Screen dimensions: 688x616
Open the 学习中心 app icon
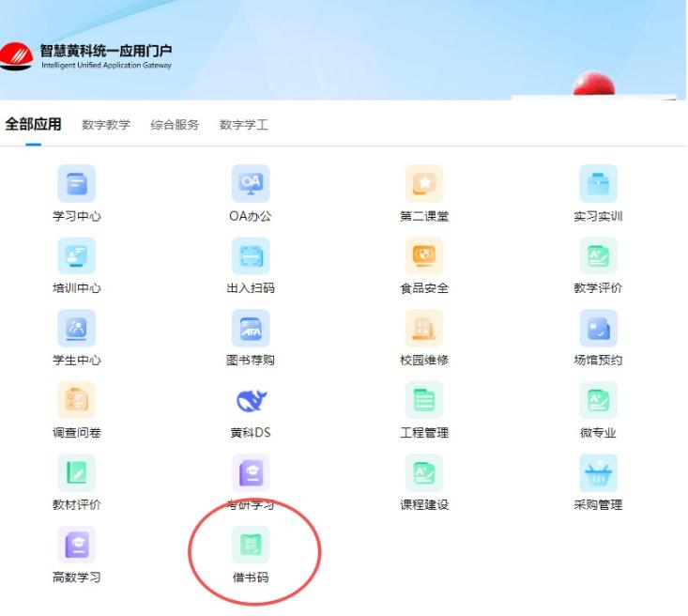click(76, 184)
